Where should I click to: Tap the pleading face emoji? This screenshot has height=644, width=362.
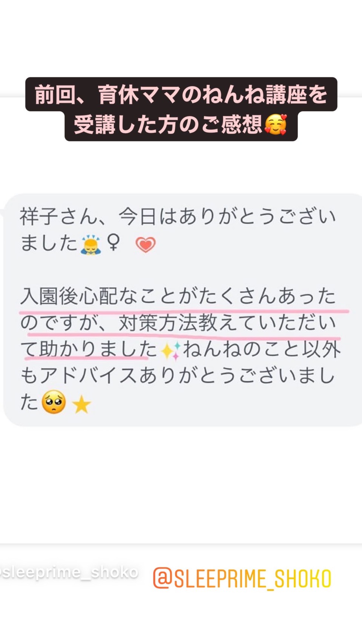54,403
